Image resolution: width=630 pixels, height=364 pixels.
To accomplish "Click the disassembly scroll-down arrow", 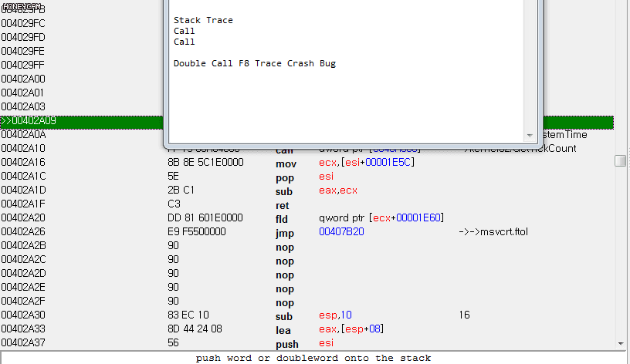I will 621,343.
